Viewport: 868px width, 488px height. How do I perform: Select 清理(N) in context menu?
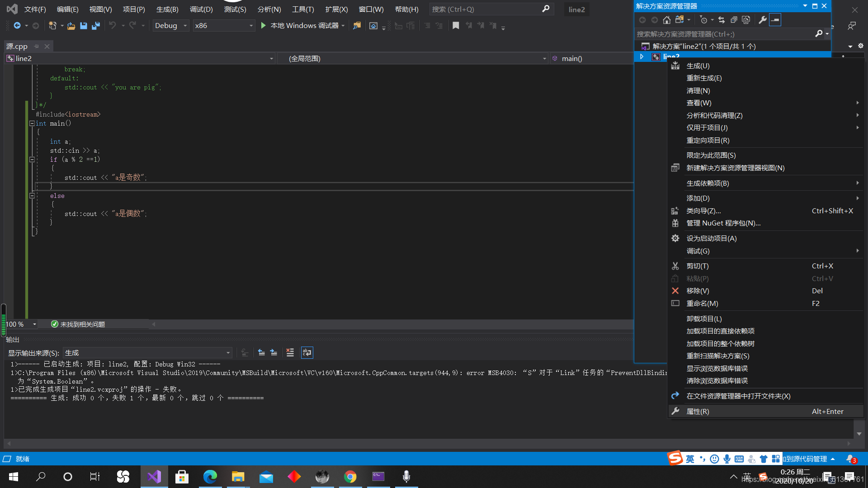[766, 91]
